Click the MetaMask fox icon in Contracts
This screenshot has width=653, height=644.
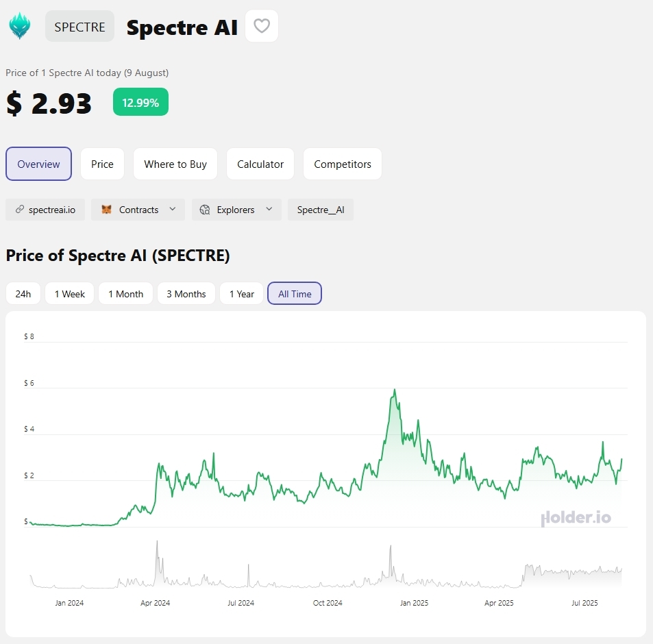107,210
